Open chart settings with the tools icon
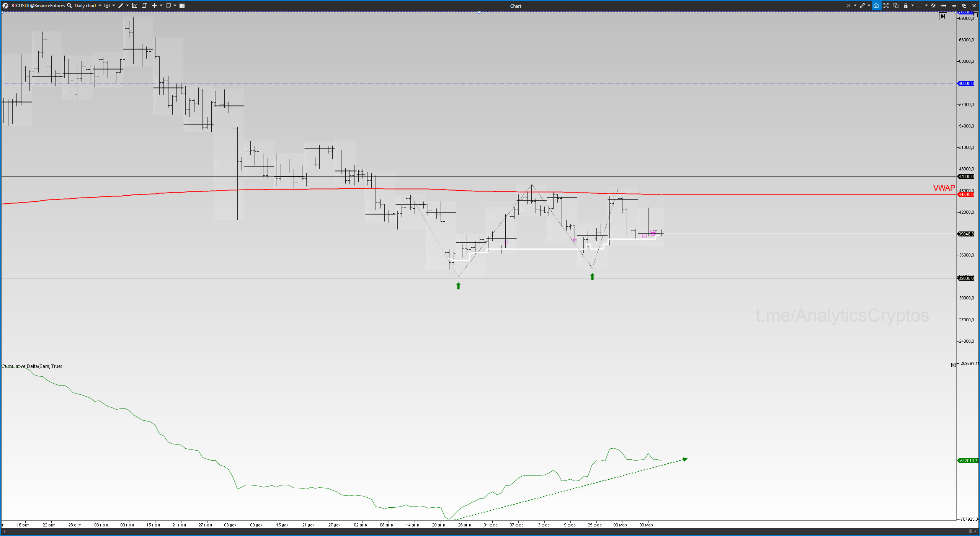The width and height of the screenshot is (980, 536). 934,6
